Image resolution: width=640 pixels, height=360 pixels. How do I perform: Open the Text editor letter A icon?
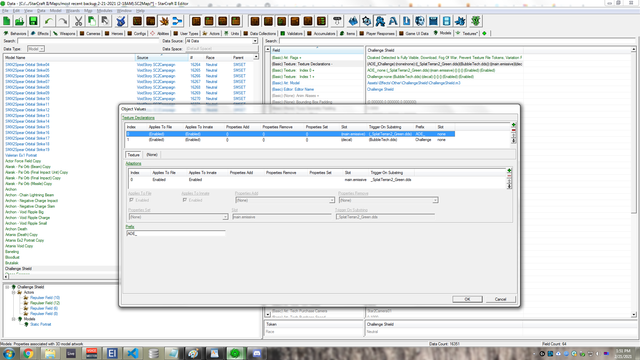point(393,21)
